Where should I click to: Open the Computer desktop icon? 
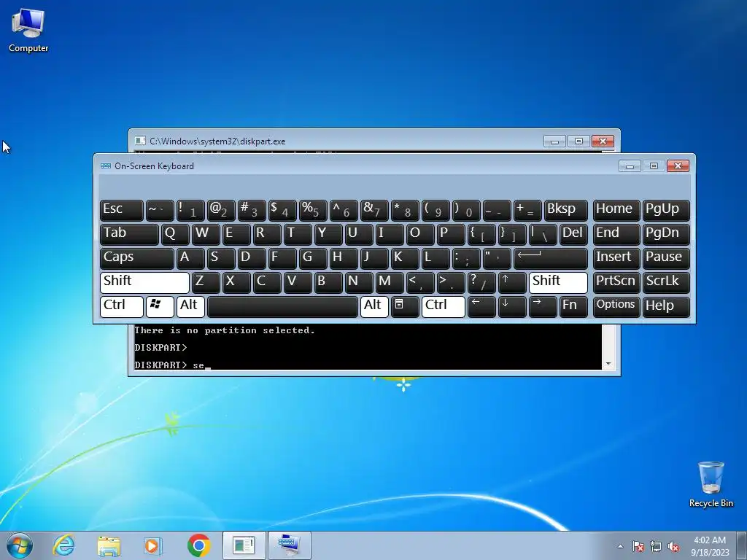28,31
